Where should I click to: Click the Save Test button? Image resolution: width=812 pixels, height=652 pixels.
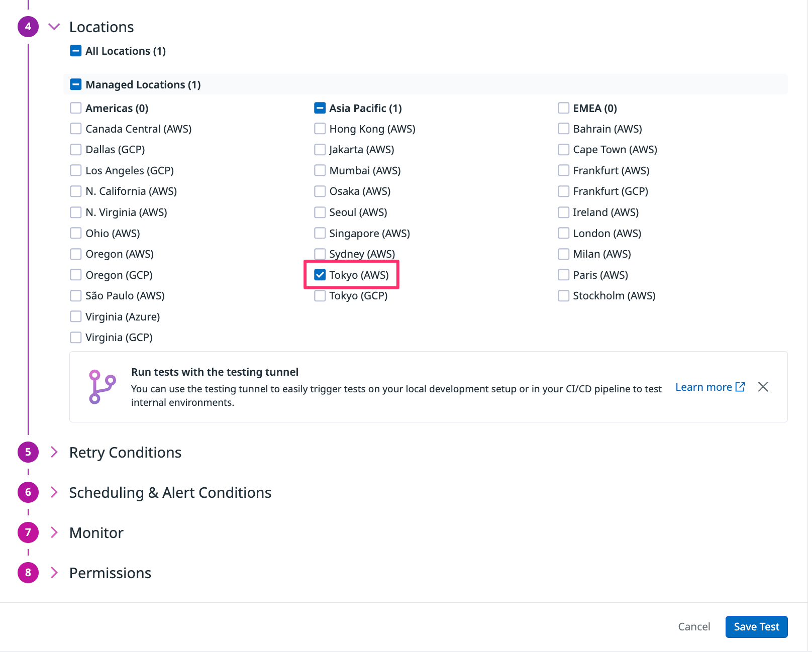click(x=756, y=627)
